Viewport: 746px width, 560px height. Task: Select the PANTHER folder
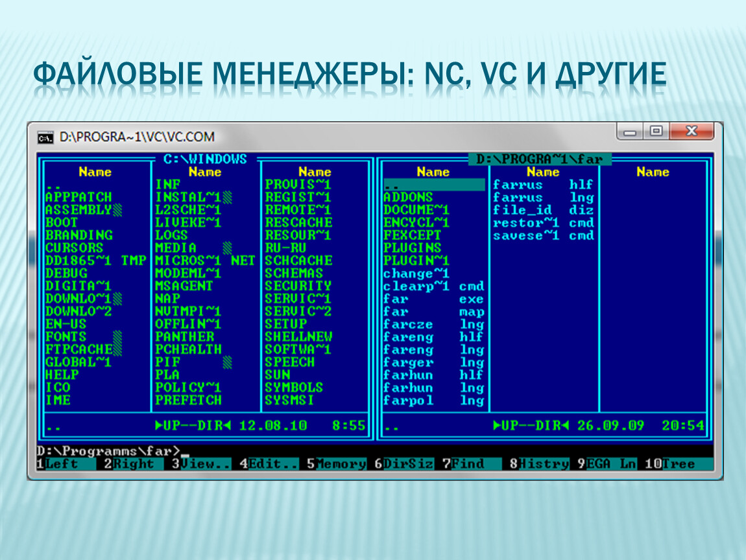tap(185, 337)
